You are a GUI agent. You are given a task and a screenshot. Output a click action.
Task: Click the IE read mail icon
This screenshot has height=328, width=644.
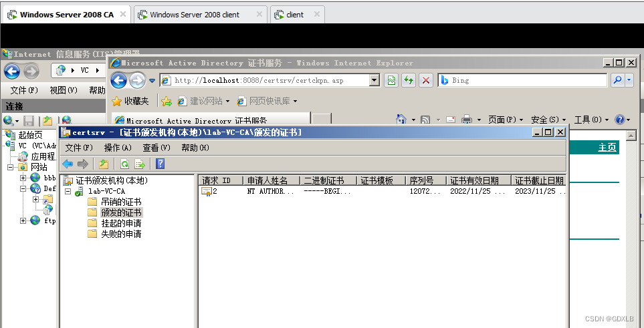click(451, 120)
